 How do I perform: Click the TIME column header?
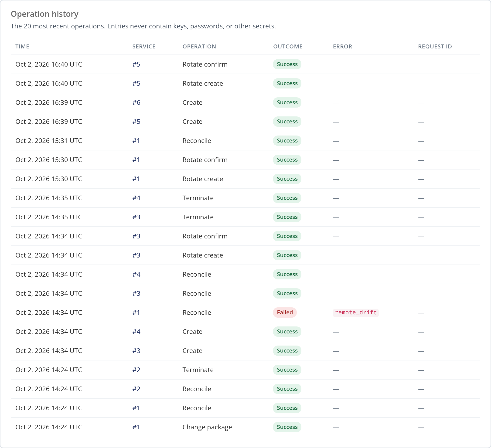pyautogui.click(x=22, y=47)
